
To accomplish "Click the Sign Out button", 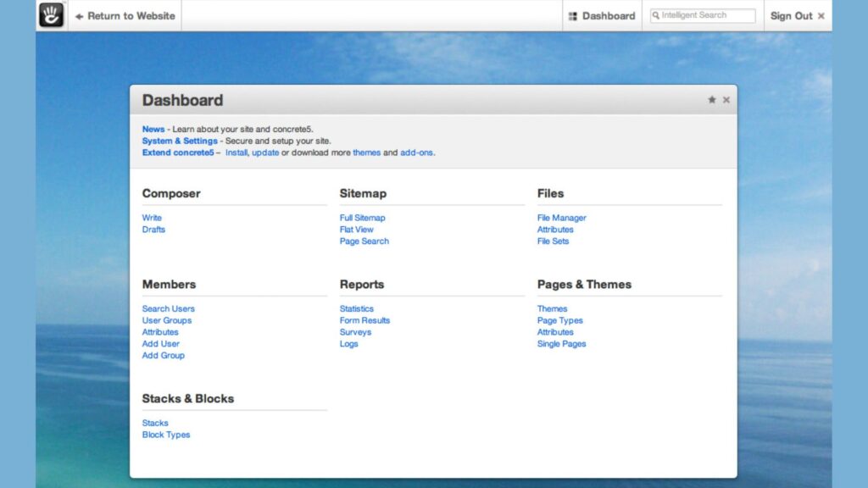I will tap(797, 16).
